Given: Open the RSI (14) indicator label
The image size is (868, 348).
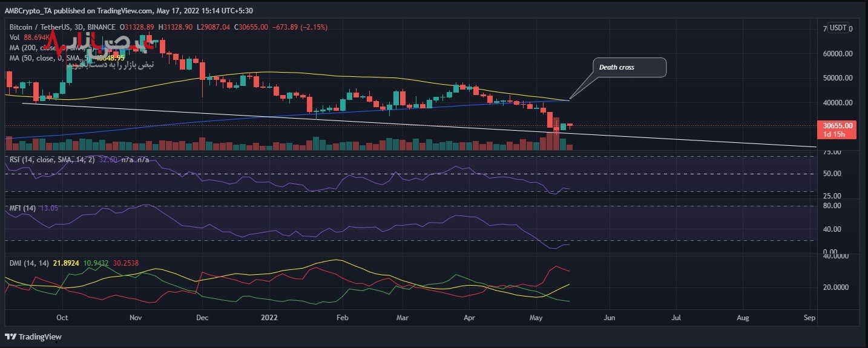Looking at the screenshot, I should (x=23, y=160).
